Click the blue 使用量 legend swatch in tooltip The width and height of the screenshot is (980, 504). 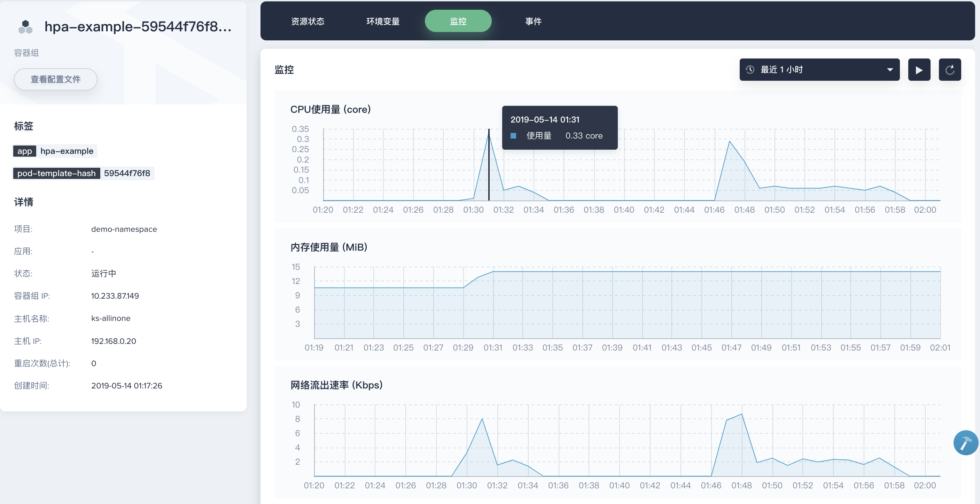click(513, 136)
